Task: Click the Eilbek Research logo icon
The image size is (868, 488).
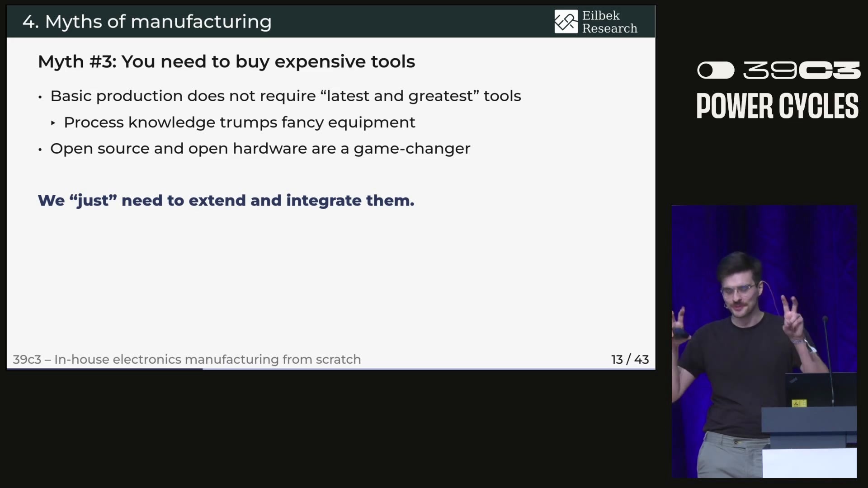Action: pos(566,22)
